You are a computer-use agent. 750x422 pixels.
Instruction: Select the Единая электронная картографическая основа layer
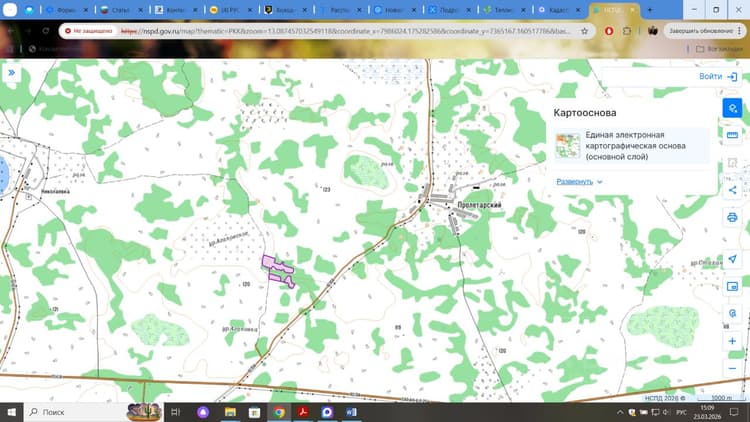coord(631,146)
